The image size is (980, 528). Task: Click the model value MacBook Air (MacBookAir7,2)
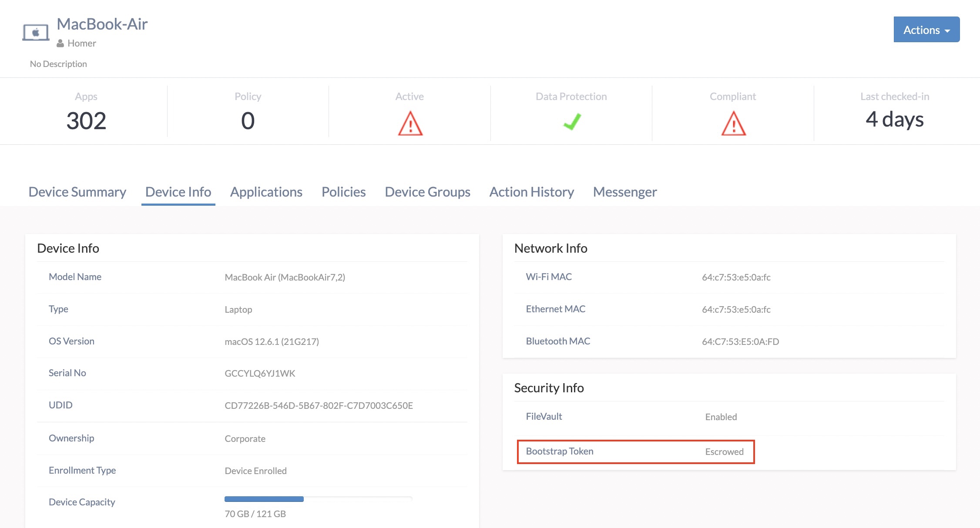coord(285,277)
